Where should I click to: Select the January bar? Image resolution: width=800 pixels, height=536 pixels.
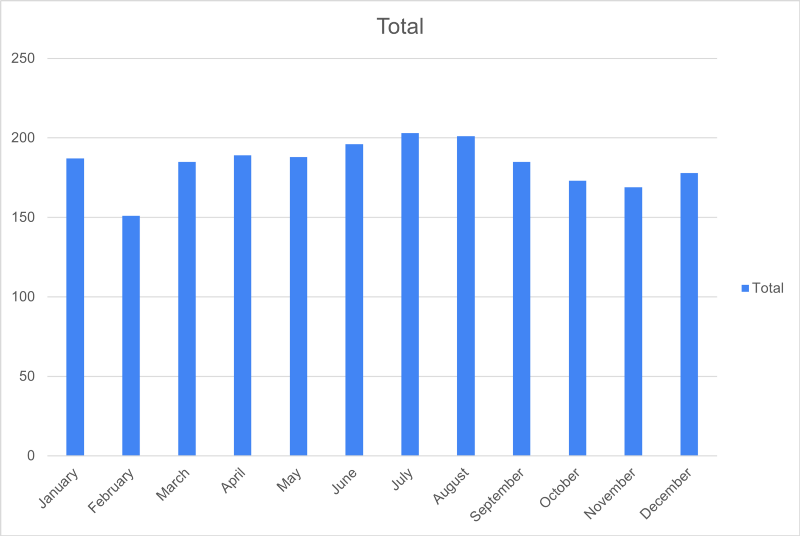pos(75,307)
